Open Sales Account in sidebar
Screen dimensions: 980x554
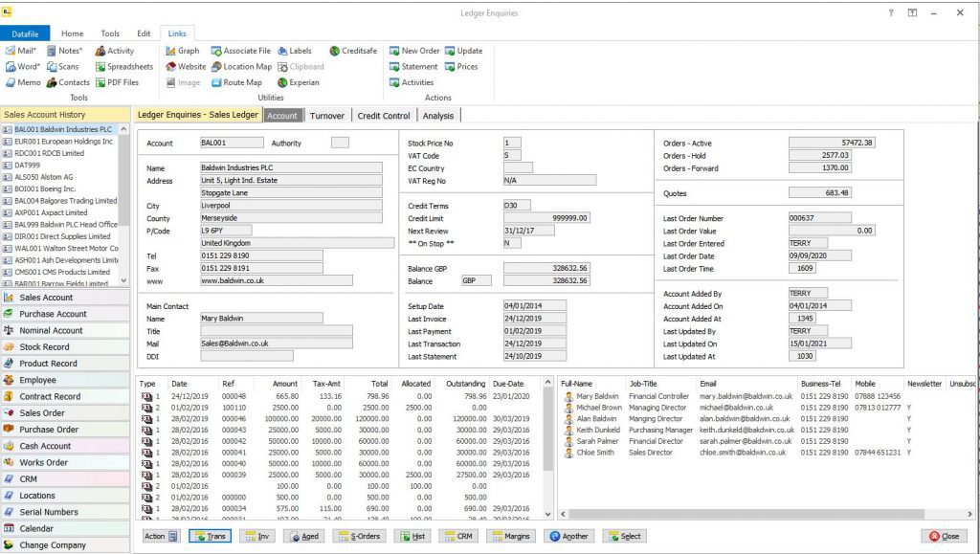pyautogui.click(x=65, y=298)
